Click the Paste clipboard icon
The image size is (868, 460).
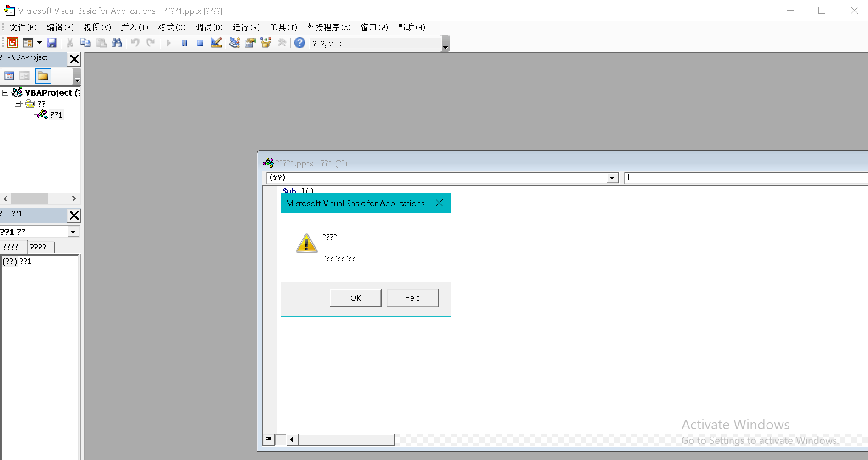[x=101, y=43]
